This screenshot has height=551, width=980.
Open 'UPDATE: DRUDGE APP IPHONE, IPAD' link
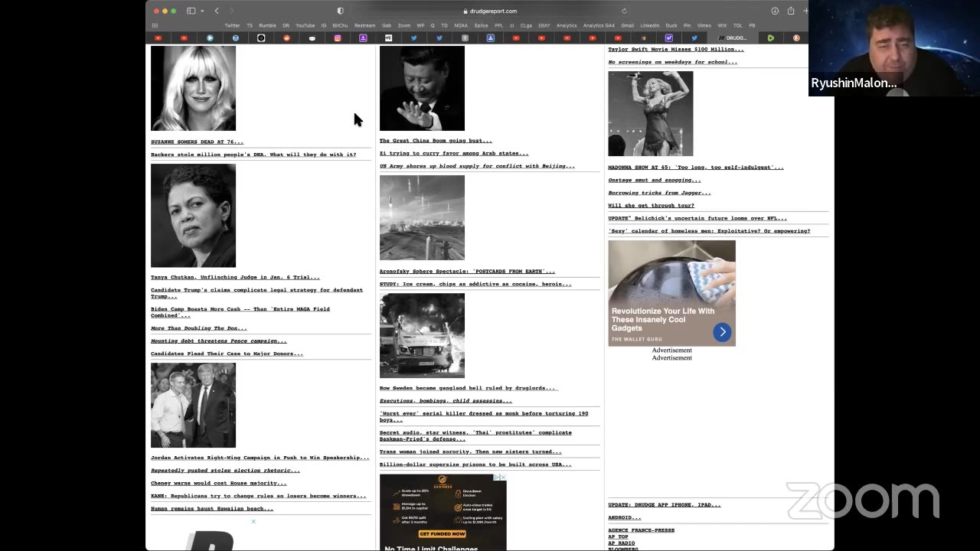tap(665, 505)
